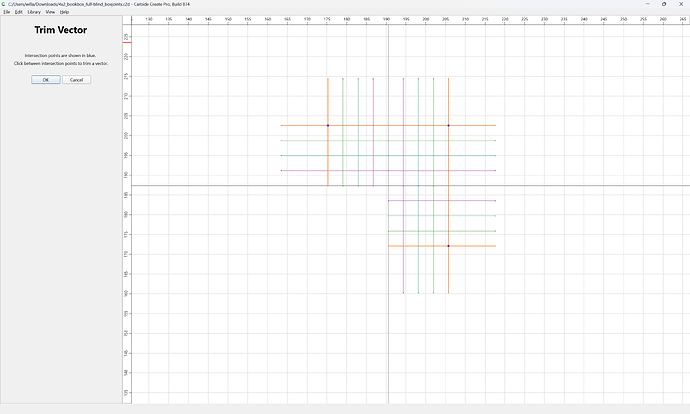Open the File menu

tap(7, 12)
